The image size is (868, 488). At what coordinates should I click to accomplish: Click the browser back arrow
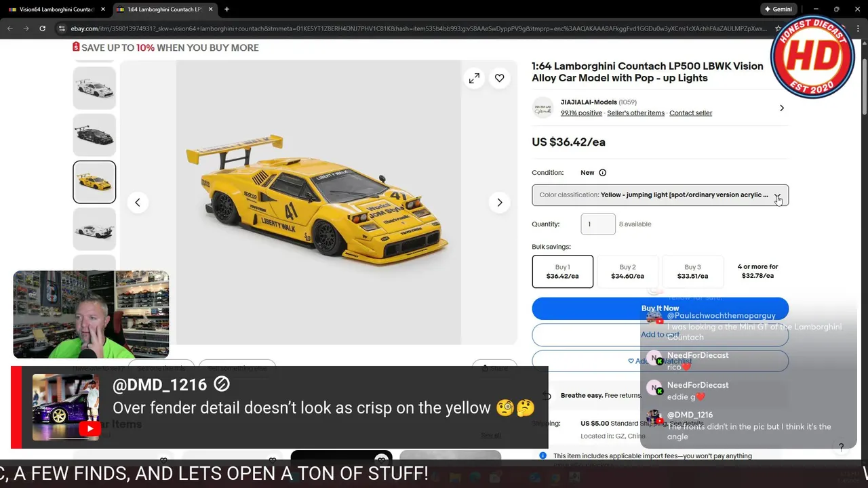pos(10,28)
